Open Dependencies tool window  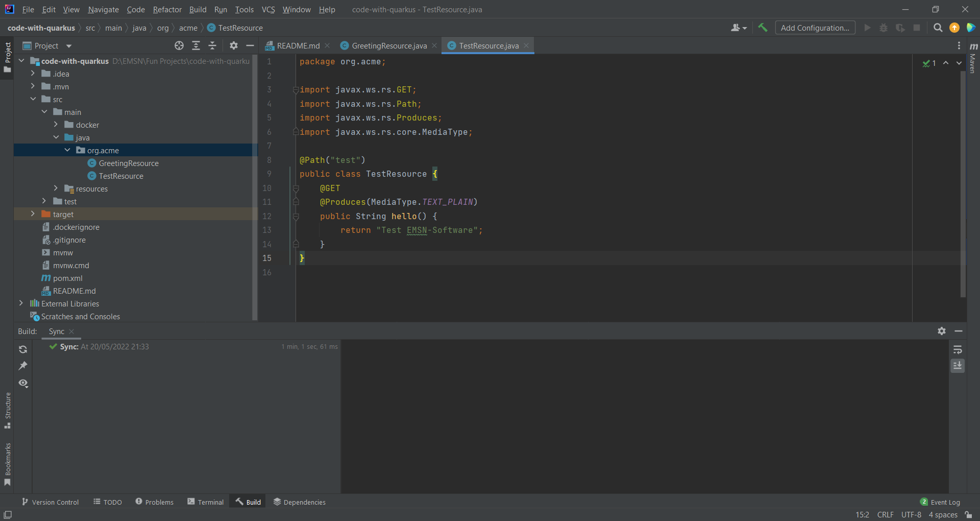299,502
